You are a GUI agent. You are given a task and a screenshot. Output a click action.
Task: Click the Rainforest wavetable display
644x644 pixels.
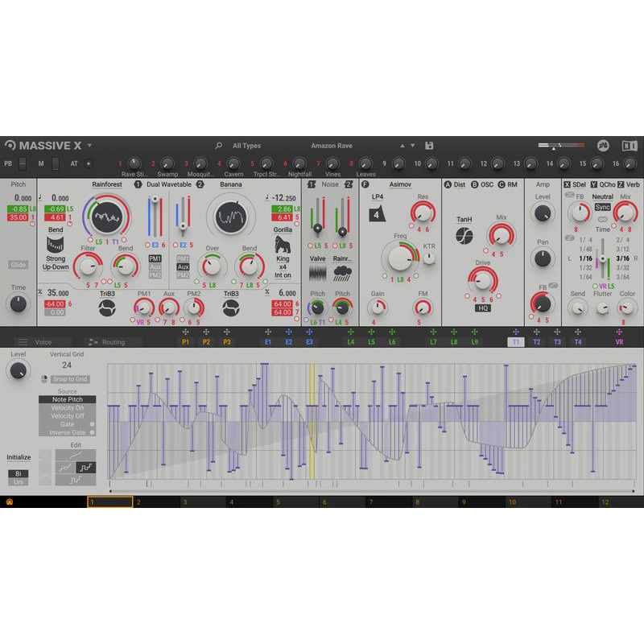(x=107, y=217)
